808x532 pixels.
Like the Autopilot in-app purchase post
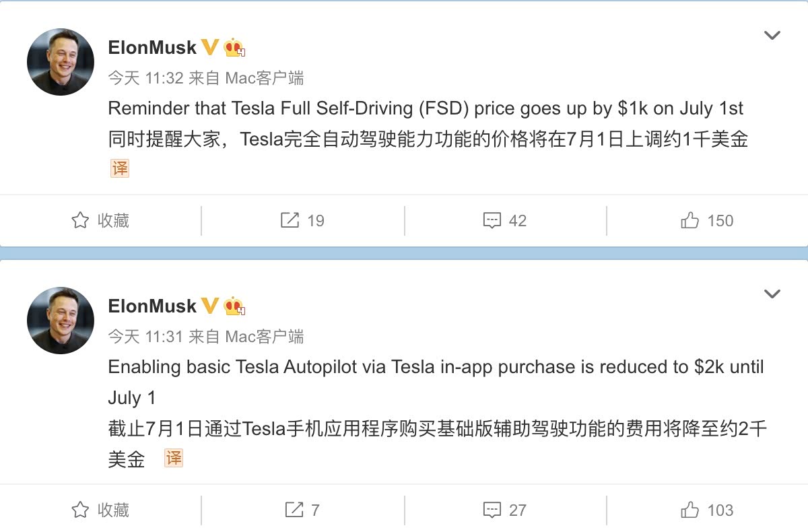coord(707,510)
